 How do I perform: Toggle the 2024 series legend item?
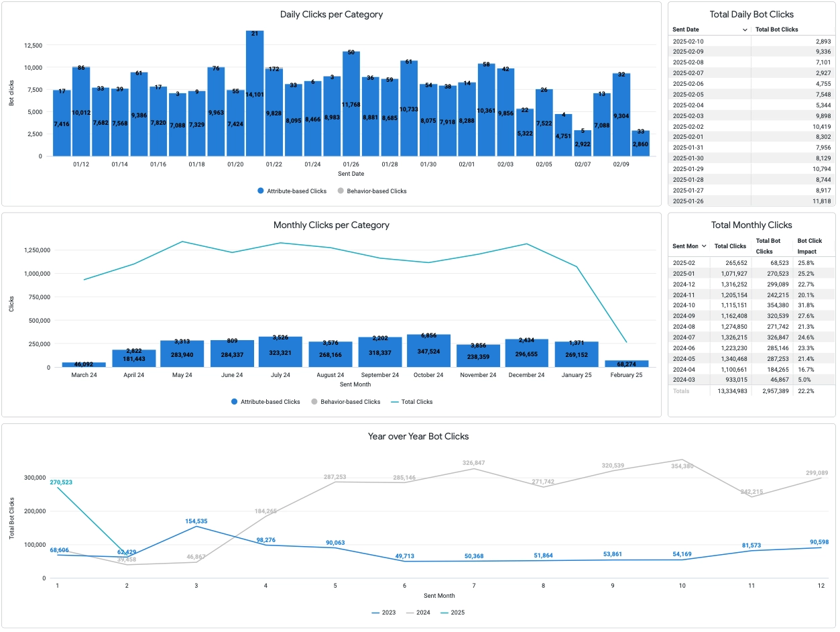click(x=418, y=613)
